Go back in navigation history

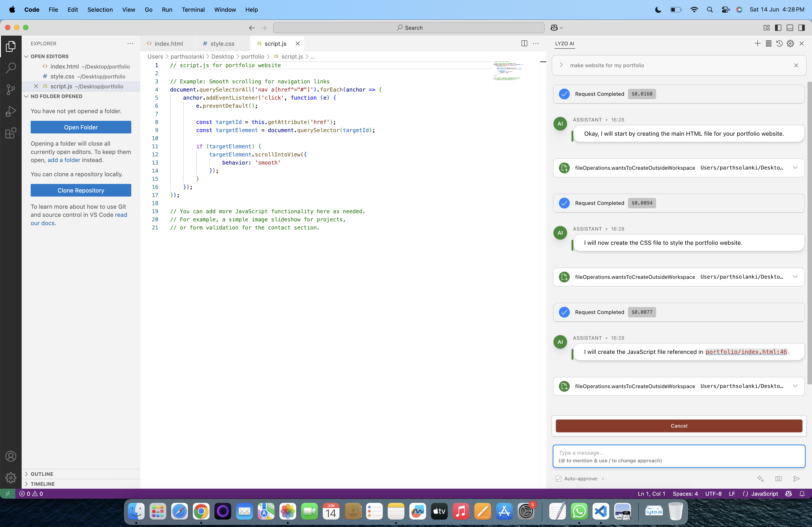click(252, 28)
